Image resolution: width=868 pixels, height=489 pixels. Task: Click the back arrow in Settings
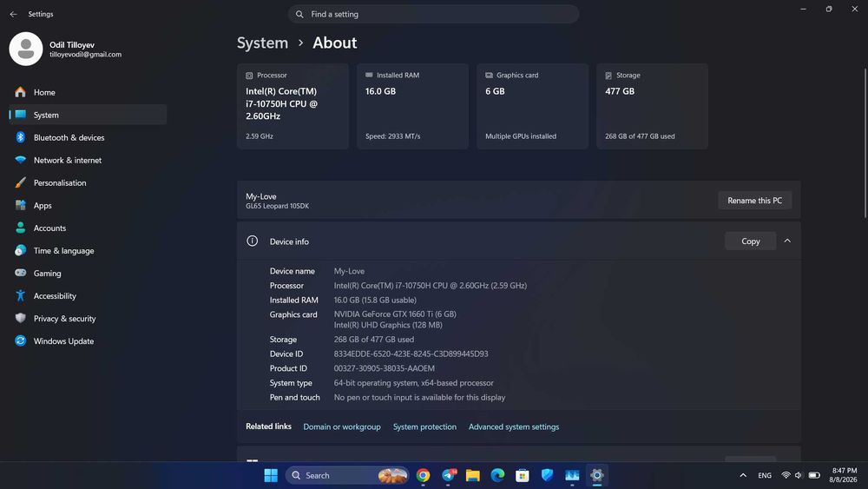pyautogui.click(x=13, y=14)
